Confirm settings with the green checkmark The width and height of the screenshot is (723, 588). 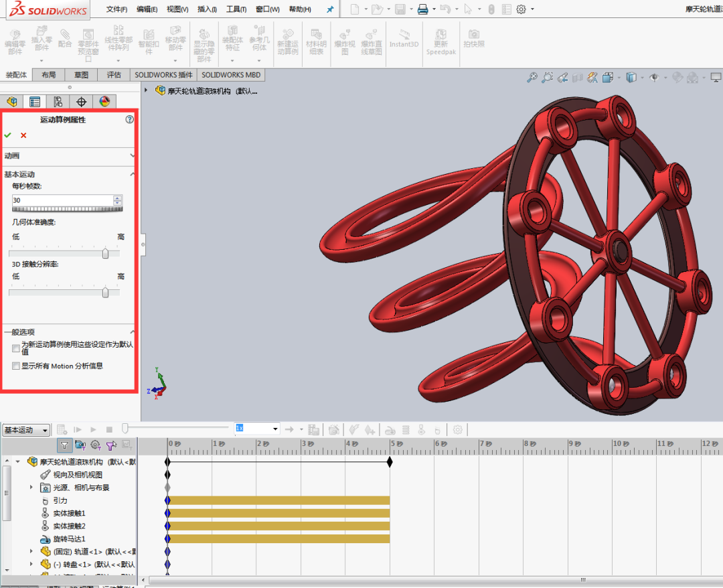[7, 135]
